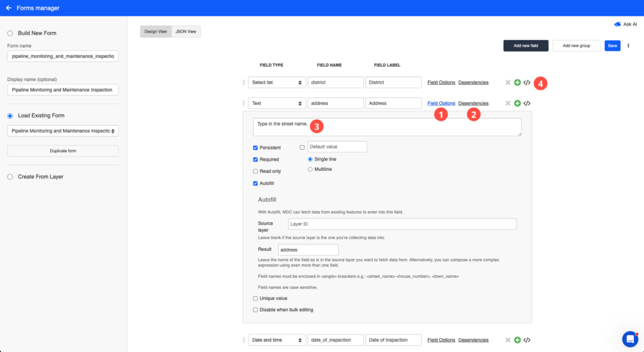The image size is (644, 352).
Task: Click the date_of_inspection field name input
Action: coord(336,340)
